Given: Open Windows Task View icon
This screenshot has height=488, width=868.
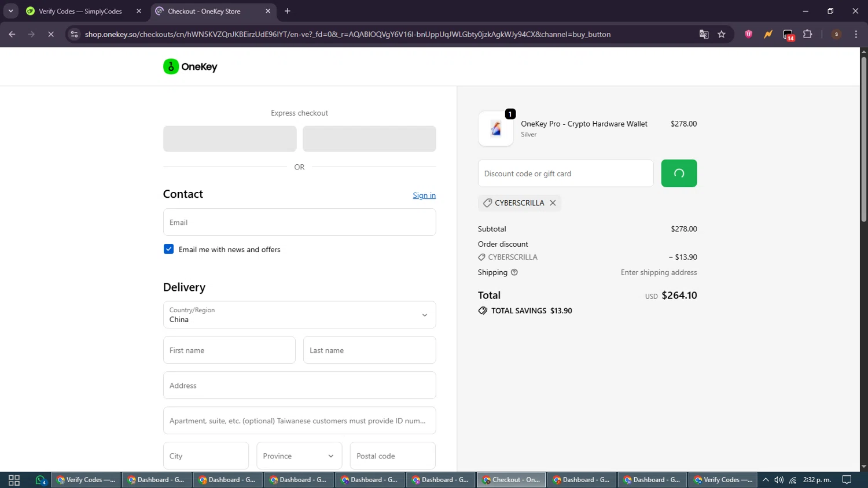Looking at the screenshot, I should click(14, 480).
